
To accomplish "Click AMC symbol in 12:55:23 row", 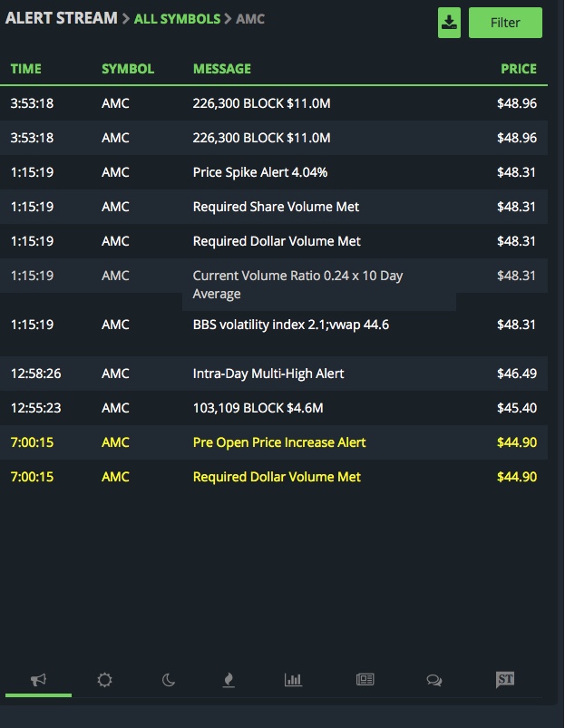I will pyautogui.click(x=115, y=408).
